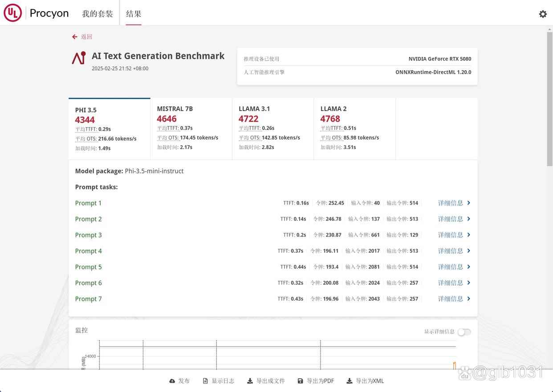The image size is (553, 392).
Task: Click the page vertical scrollbar thumb
Action: pyautogui.click(x=549, y=98)
